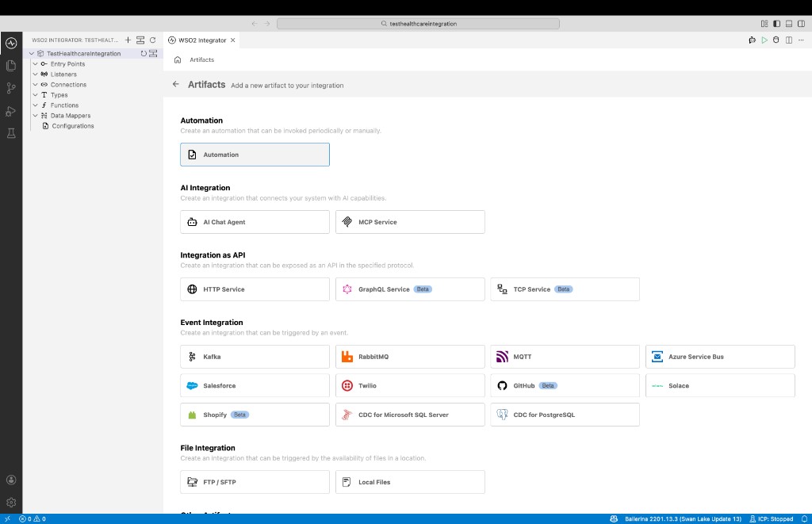Click the split editor icon

[x=789, y=40]
